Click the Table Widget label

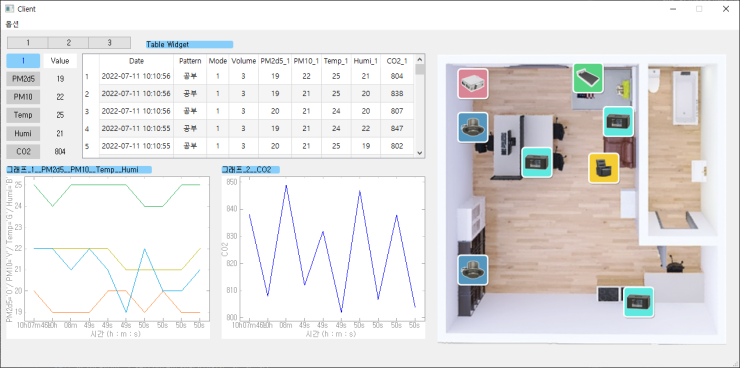[189, 44]
